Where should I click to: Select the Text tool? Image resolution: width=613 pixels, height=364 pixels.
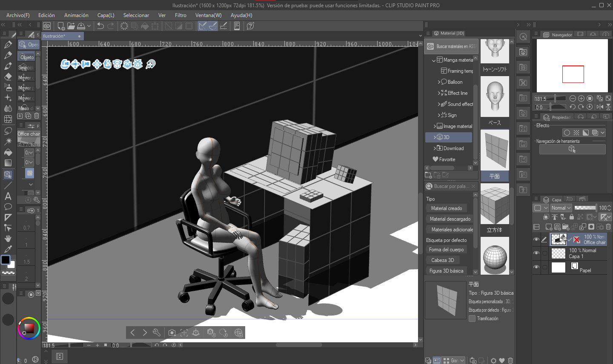pyautogui.click(x=8, y=196)
